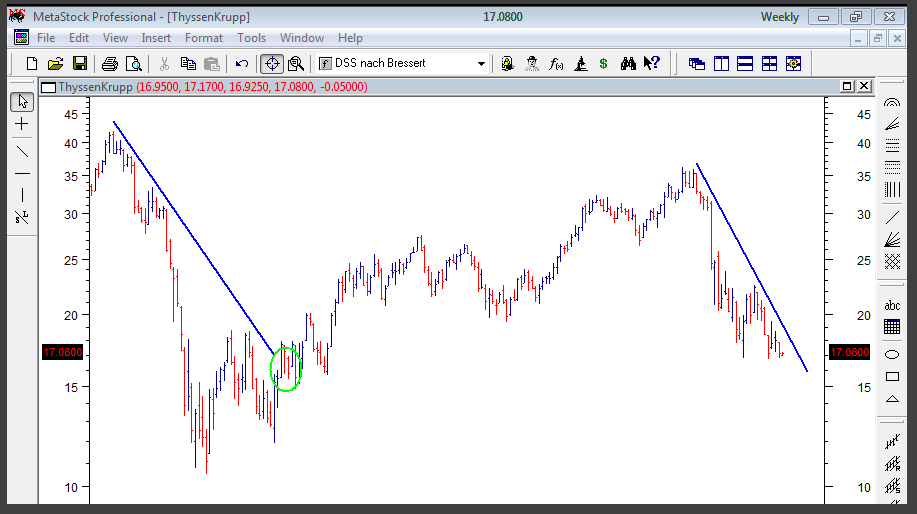The image size is (917, 514).
Task: Select the ellipse drawing tool
Action: tap(892, 355)
